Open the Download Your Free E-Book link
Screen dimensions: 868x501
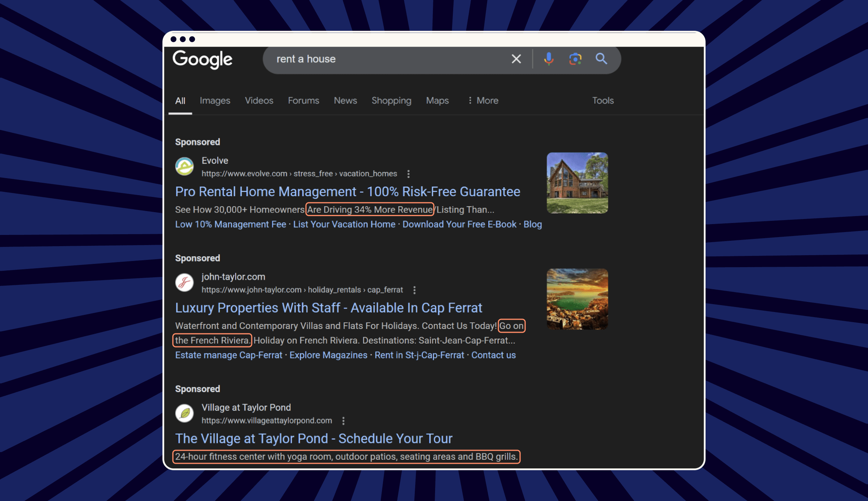click(x=459, y=224)
